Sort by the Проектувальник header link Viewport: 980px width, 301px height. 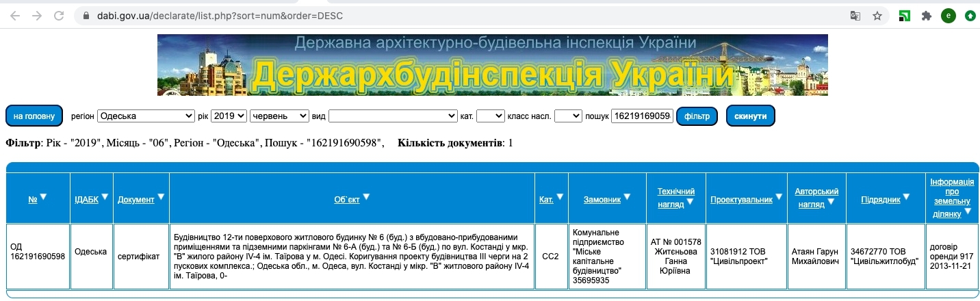pyautogui.click(x=742, y=200)
